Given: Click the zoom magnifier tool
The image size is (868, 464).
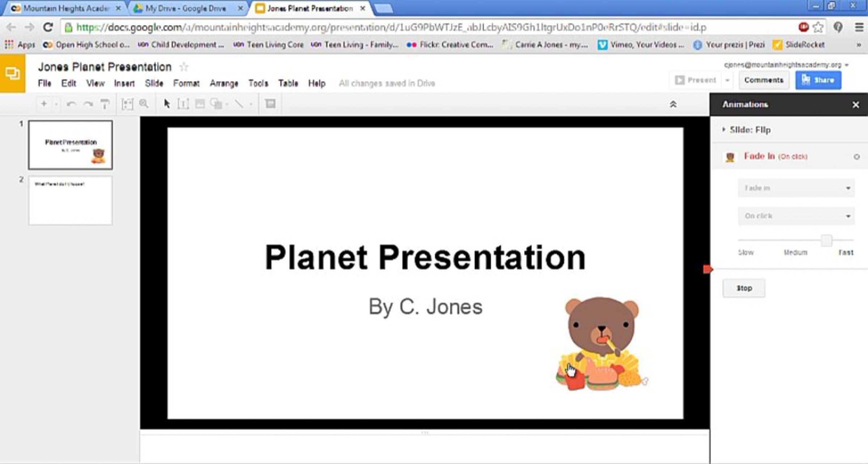Looking at the screenshot, I should (x=144, y=104).
